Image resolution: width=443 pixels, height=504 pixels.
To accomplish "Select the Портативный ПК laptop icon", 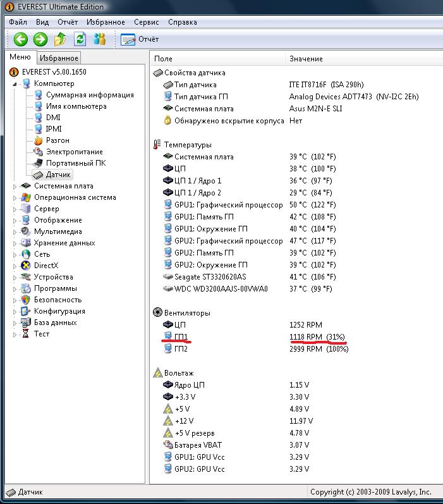I will point(38,163).
